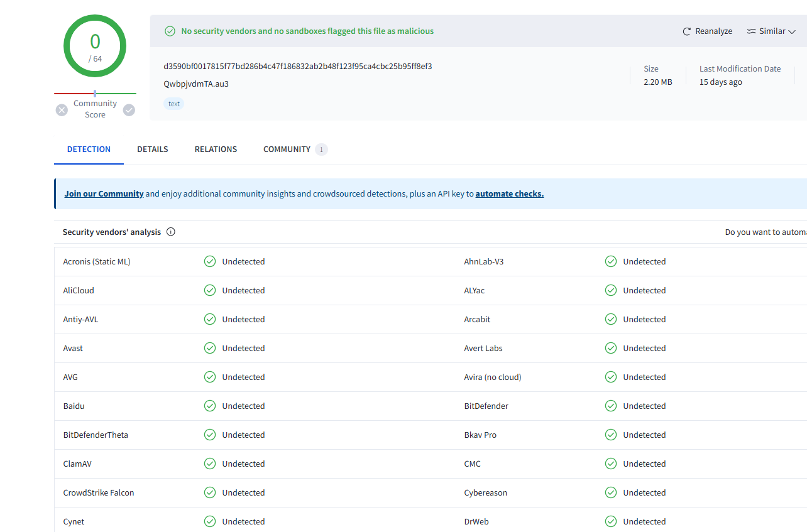Click the check icon in the DrWeb row

pyautogui.click(x=611, y=521)
